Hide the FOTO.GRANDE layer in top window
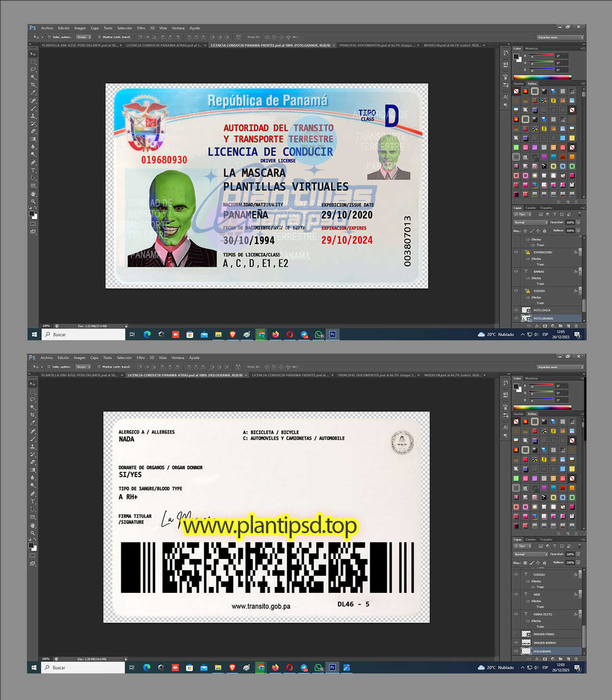This screenshot has height=700, width=612. click(x=516, y=318)
